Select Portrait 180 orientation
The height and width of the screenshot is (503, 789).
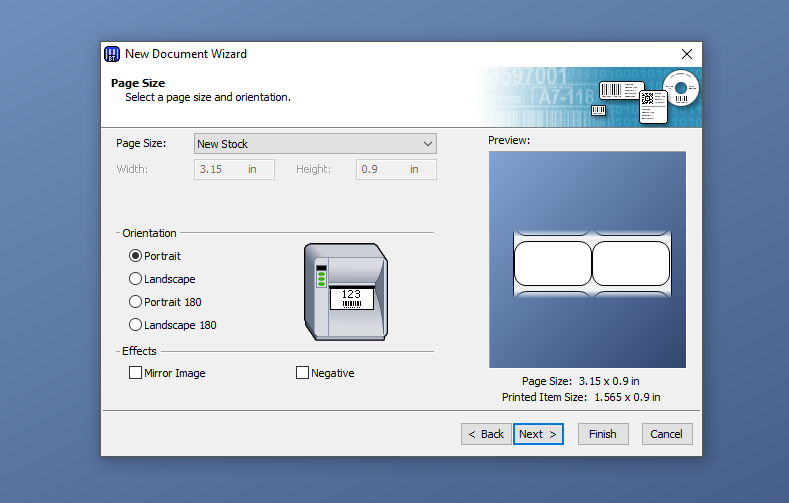[x=136, y=302]
